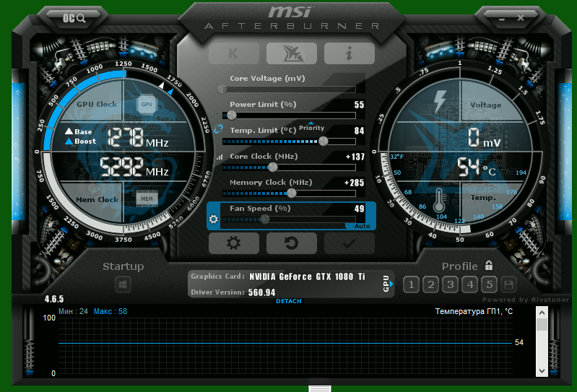Click the Core Clock value +137
This screenshot has height=392, width=577.
355,157
